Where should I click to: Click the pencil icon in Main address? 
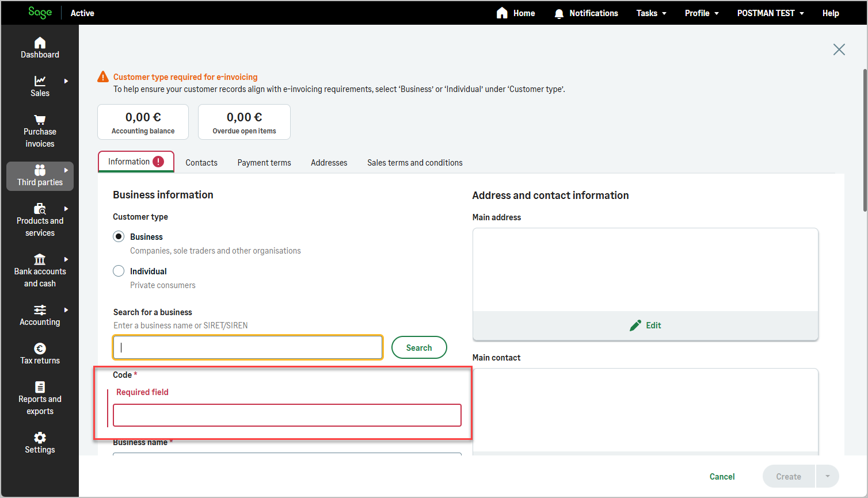635,325
